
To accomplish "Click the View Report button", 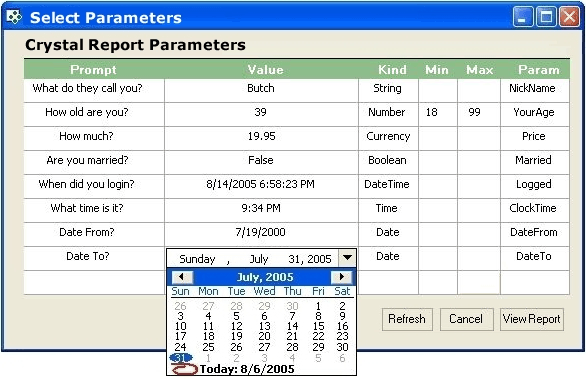I will (x=532, y=319).
